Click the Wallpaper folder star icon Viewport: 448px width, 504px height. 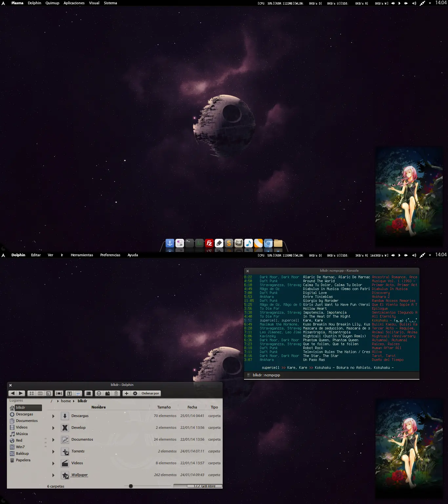pyautogui.click(x=65, y=475)
